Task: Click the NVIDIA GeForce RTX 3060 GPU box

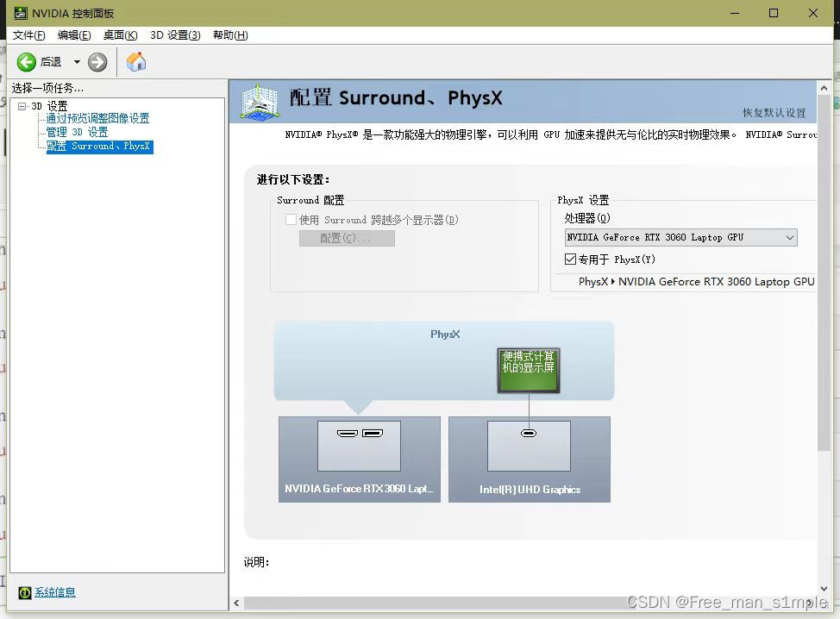Action: tap(360, 460)
